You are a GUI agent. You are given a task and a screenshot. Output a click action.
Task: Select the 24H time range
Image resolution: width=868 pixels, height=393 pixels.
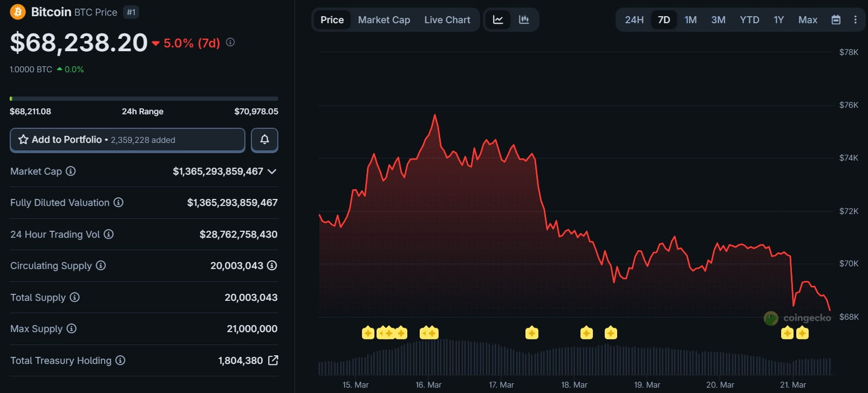[634, 20]
